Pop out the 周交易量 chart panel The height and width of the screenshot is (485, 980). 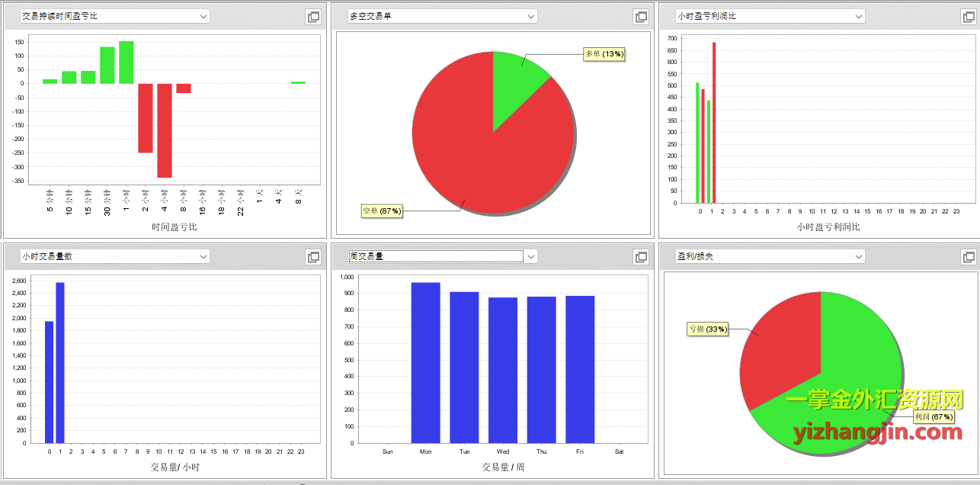click(641, 258)
